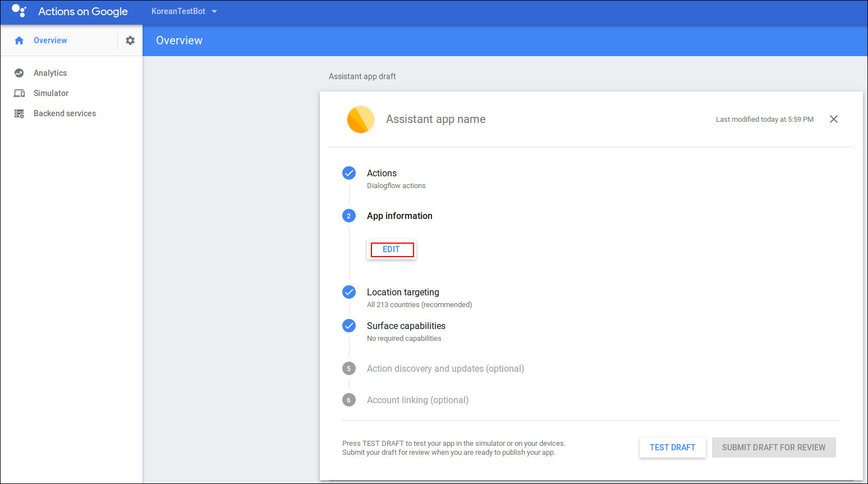Click the Actions on Google title

click(83, 11)
